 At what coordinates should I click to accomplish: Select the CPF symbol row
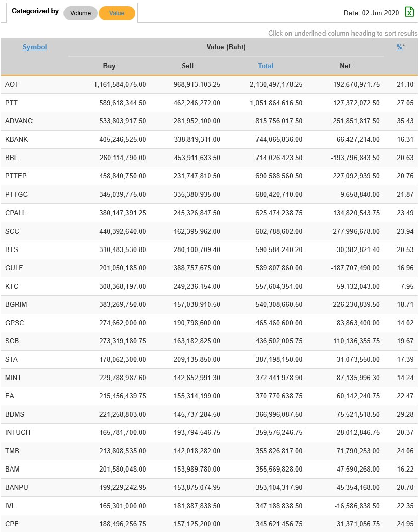click(x=12, y=524)
